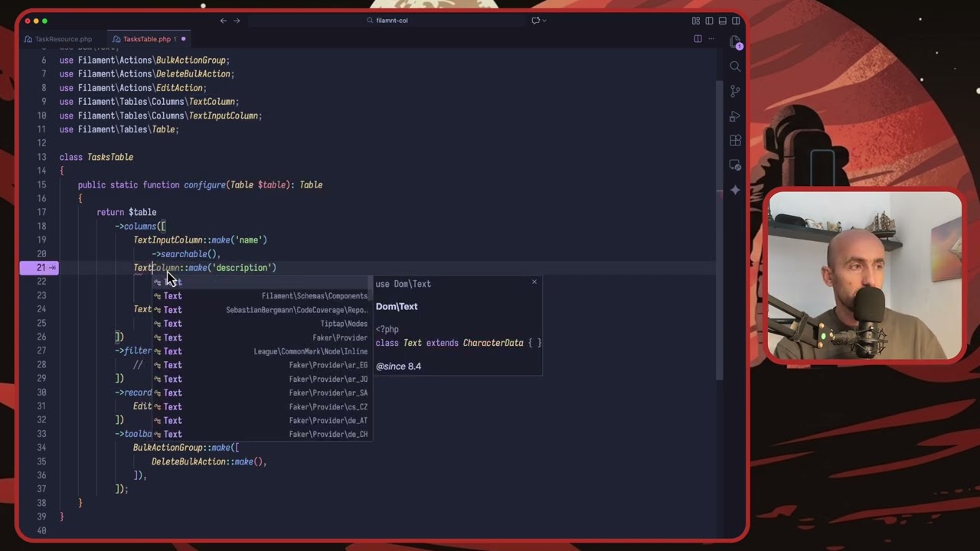Click 'TextInputColumn::make('name')' code
The image size is (980, 551).
coord(200,240)
